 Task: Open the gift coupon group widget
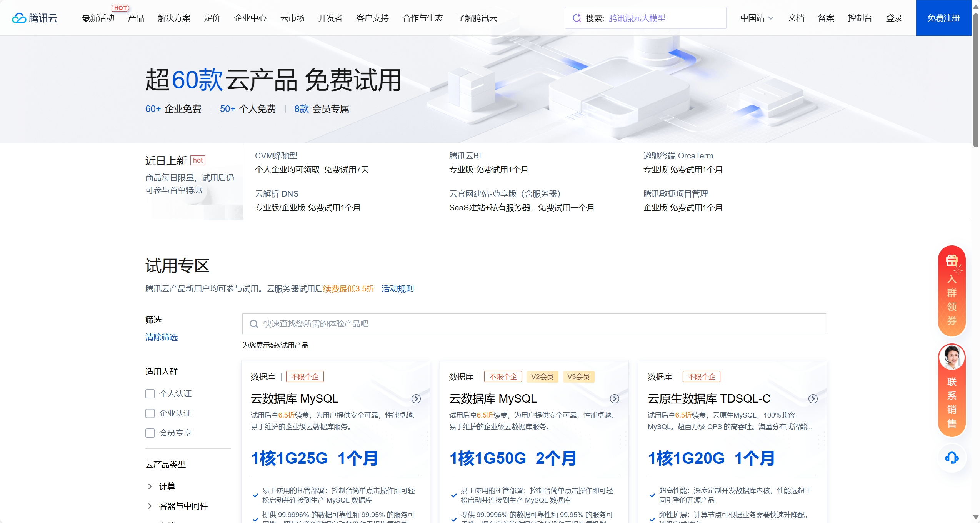(952, 291)
